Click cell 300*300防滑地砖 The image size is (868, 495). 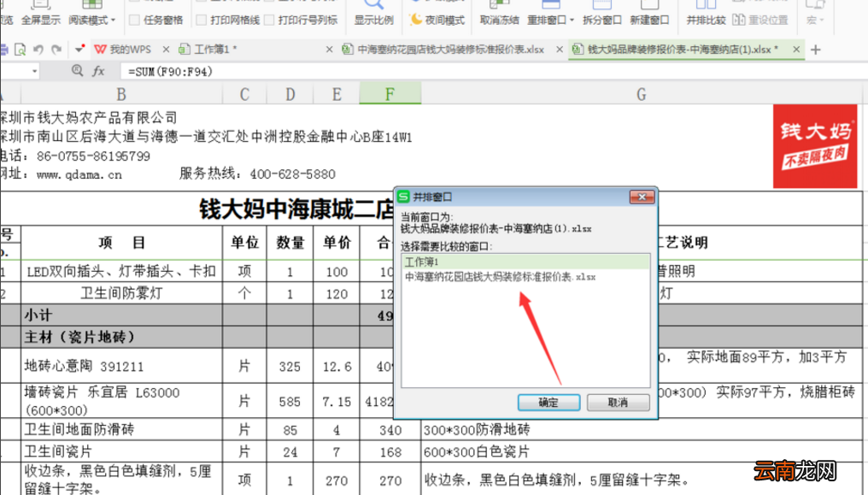click(641, 430)
